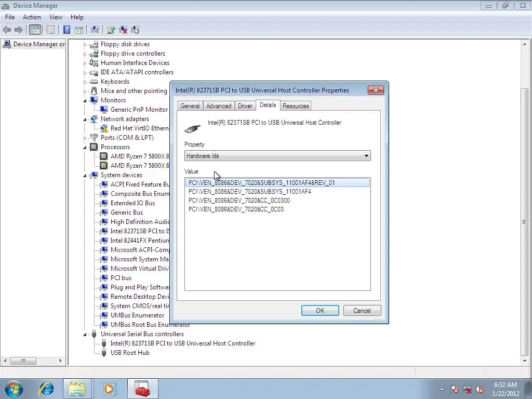Screen dimensions: 532x399
Task: Select hardware ID ending SUBSYS_11001AF4
Action: [x=250, y=191]
